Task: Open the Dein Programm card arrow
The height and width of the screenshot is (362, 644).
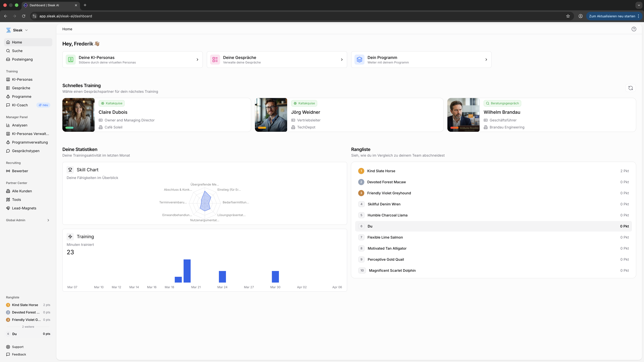Action: point(486,59)
